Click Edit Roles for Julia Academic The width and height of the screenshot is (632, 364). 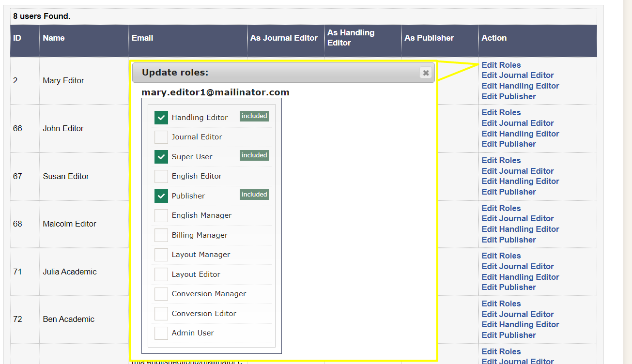[501, 256]
